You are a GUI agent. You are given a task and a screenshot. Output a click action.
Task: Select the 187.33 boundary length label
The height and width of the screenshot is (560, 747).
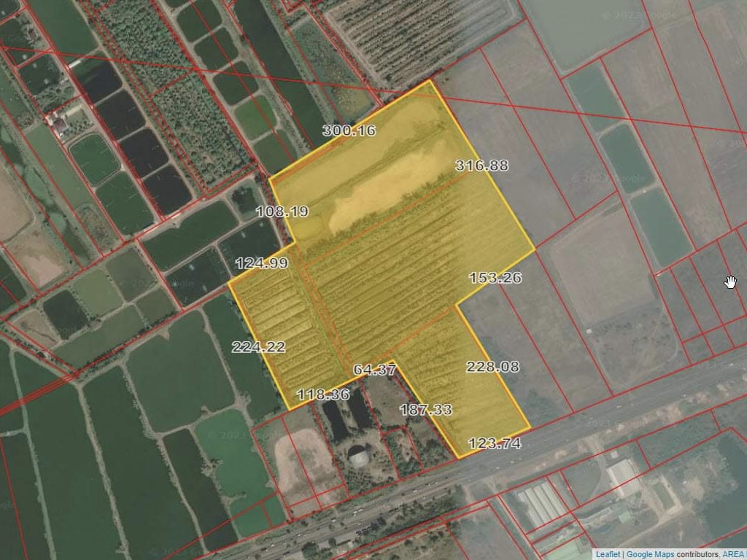425,410
